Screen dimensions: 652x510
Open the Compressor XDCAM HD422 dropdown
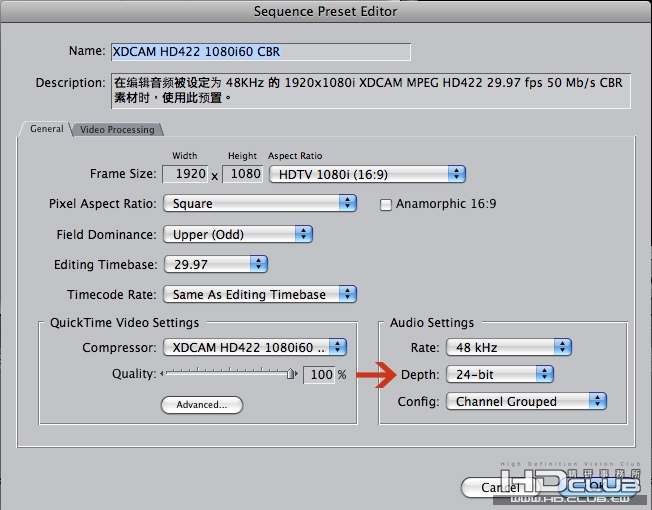pos(254,347)
